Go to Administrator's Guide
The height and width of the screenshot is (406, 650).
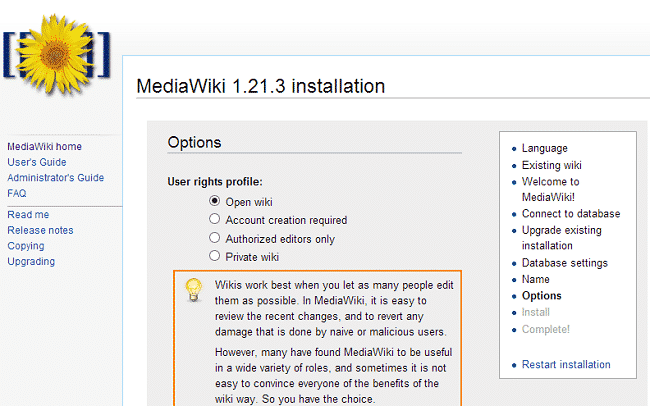click(x=55, y=178)
